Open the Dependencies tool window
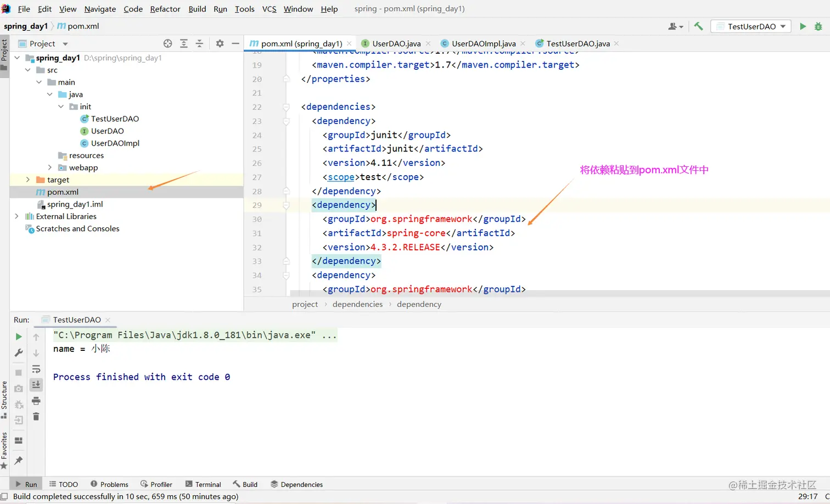 (296, 484)
